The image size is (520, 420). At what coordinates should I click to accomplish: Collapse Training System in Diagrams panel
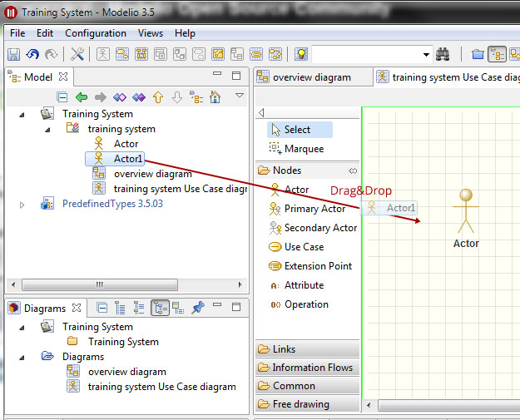[22, 328]
